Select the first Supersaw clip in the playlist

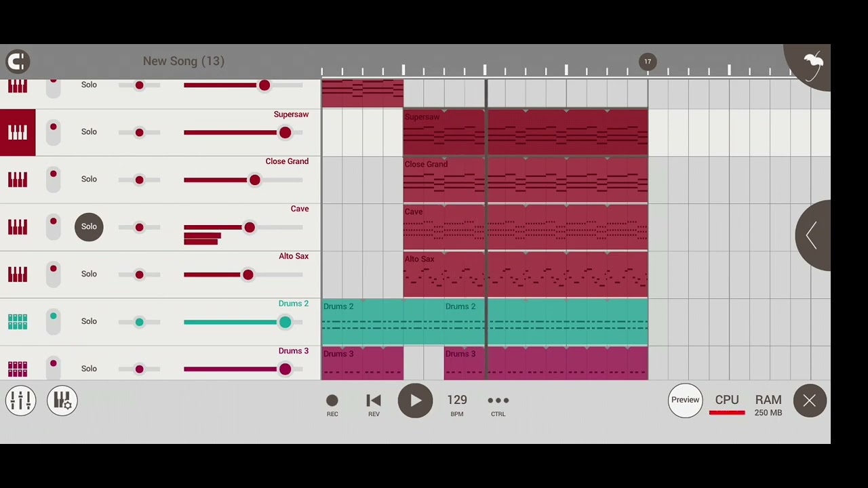point(444,133)
